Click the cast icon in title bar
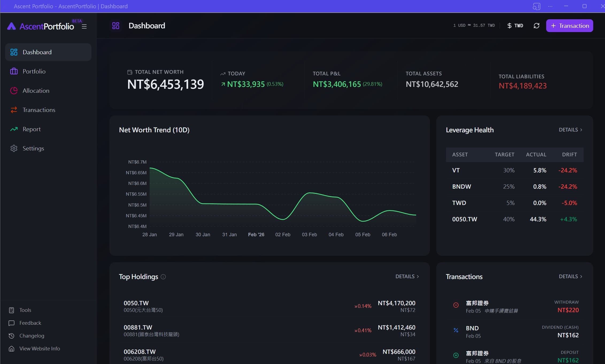Screen dimensions: 605x364 [x=536, y=6]
